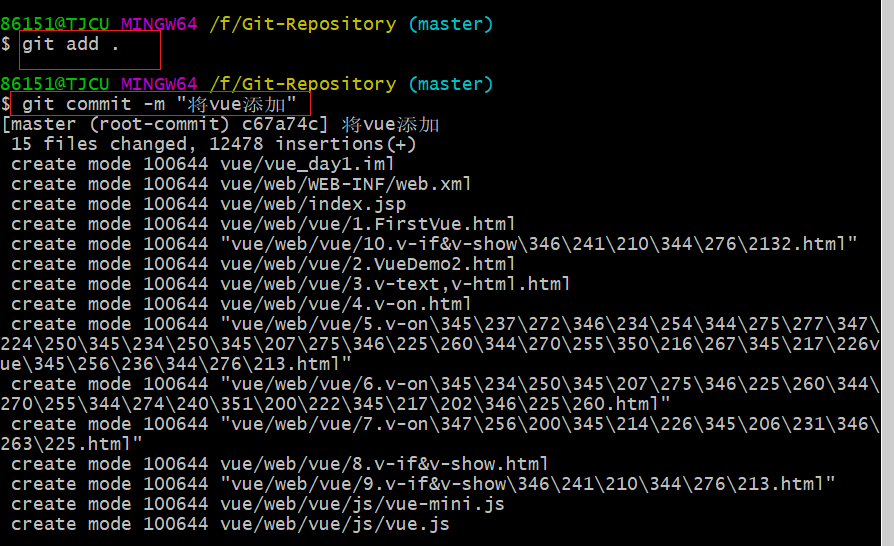The image size is (894, 546).
Task: Select the vue/vue_day1.iml file path
Action: (x=306, y=164)
